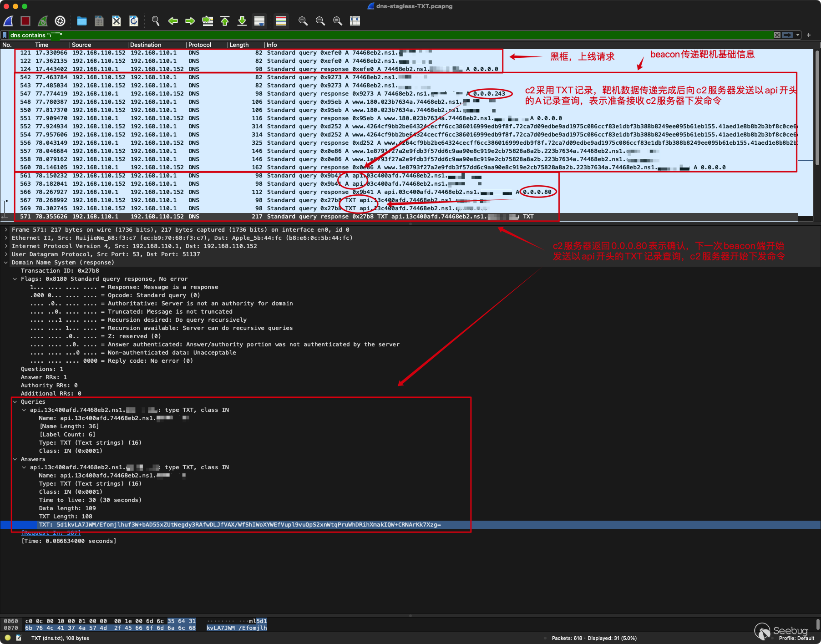The image size is (821, 644).
Task: Click the zoom in magnifier icon
Action: pos(303,21)
